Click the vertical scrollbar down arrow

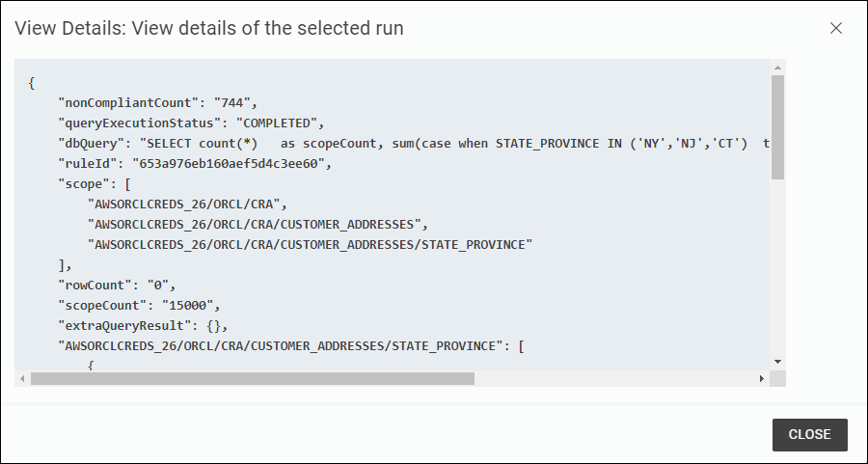[777, 362]
